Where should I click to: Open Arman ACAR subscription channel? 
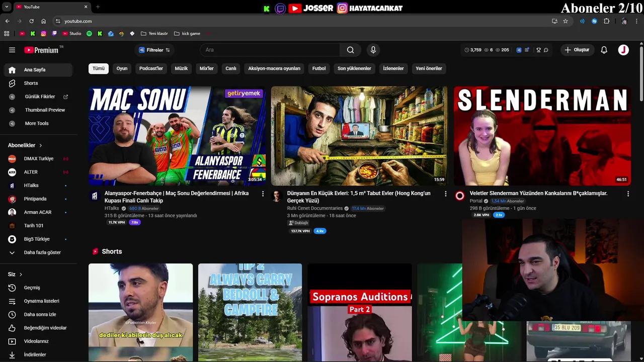click(38, 212)
